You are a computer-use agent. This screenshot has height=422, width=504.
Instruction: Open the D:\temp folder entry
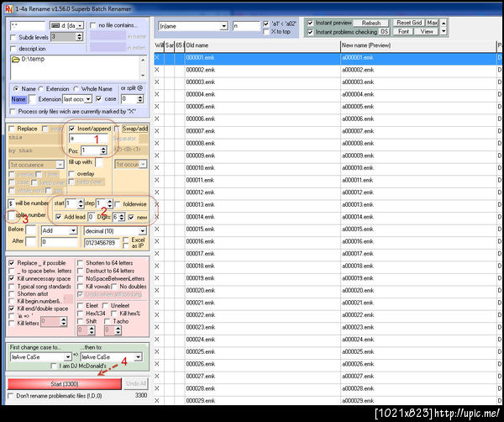[x=29, y=59]
